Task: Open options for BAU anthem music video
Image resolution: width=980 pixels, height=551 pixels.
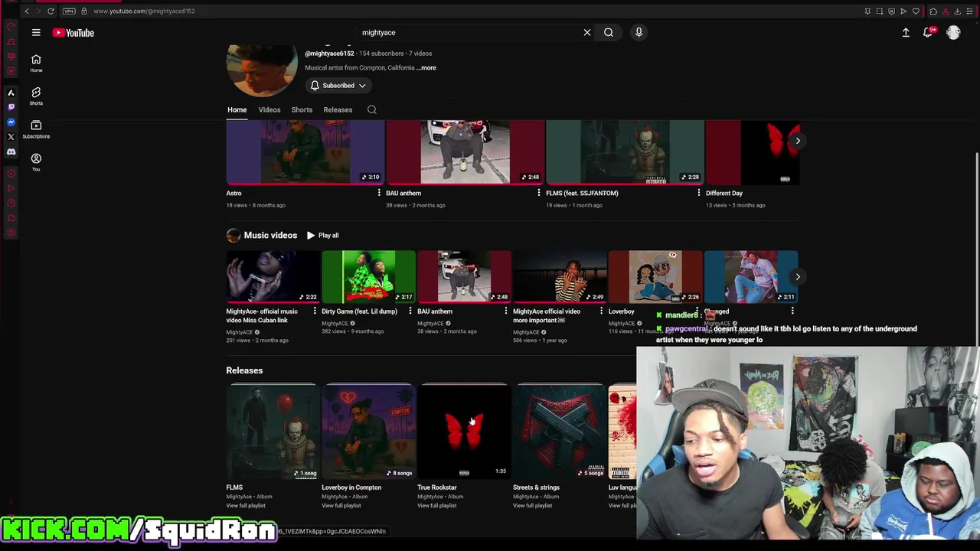Action: pyautogui.click(x=505, y=311)
